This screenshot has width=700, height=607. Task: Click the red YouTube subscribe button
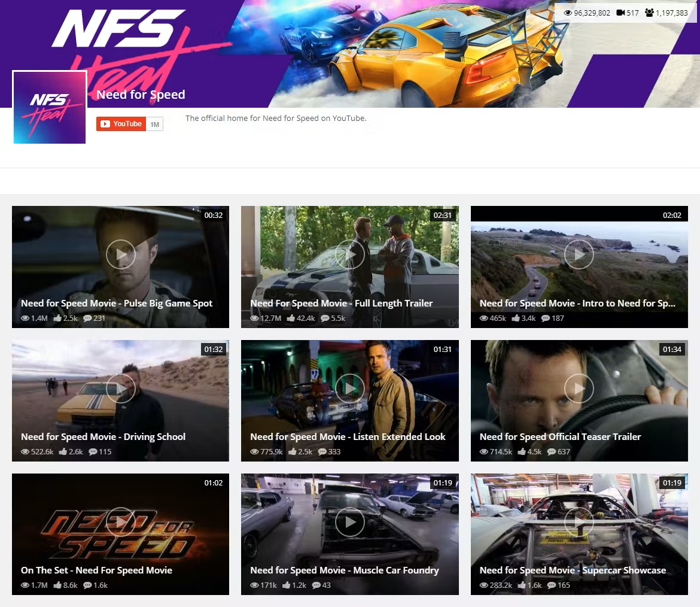click(121, 124)
